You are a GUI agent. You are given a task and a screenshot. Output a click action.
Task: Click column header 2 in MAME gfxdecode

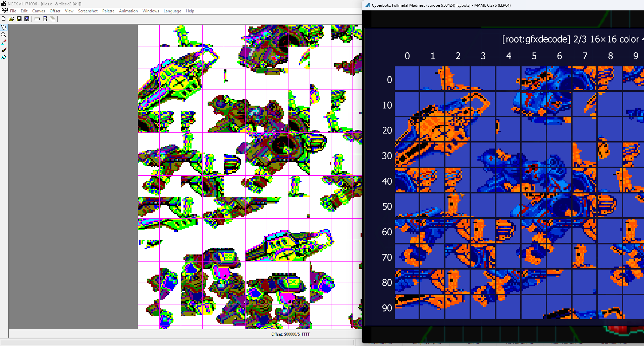coord(458,56)
